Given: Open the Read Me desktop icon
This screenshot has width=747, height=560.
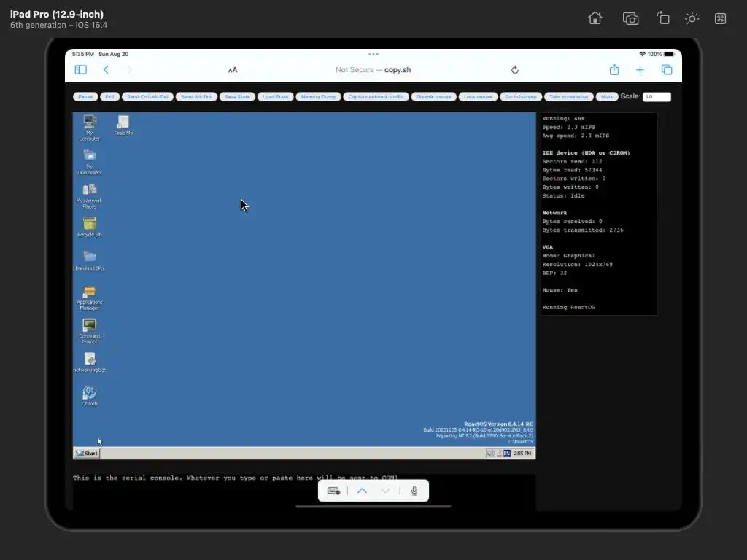Looking at the screenshot, I should [123, 125].
